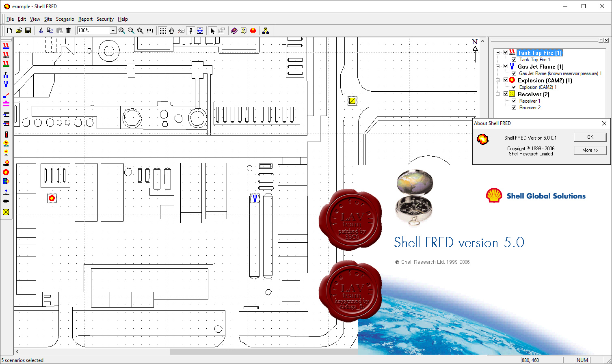This screenshot has height=364, width=612.
Task: Close the scenario tree panel
Action: [x=606, y=41]
